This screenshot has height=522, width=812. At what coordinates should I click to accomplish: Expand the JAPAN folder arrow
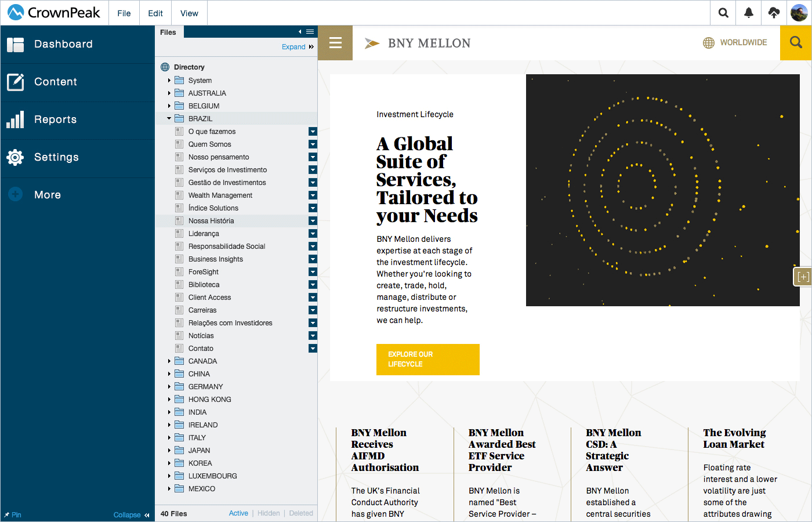pos(169,450)
